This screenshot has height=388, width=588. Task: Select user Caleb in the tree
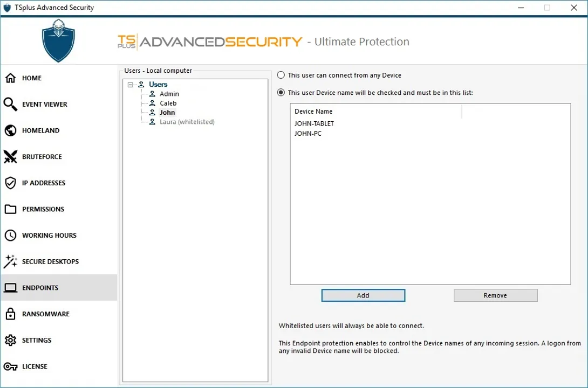coord(168,103)
